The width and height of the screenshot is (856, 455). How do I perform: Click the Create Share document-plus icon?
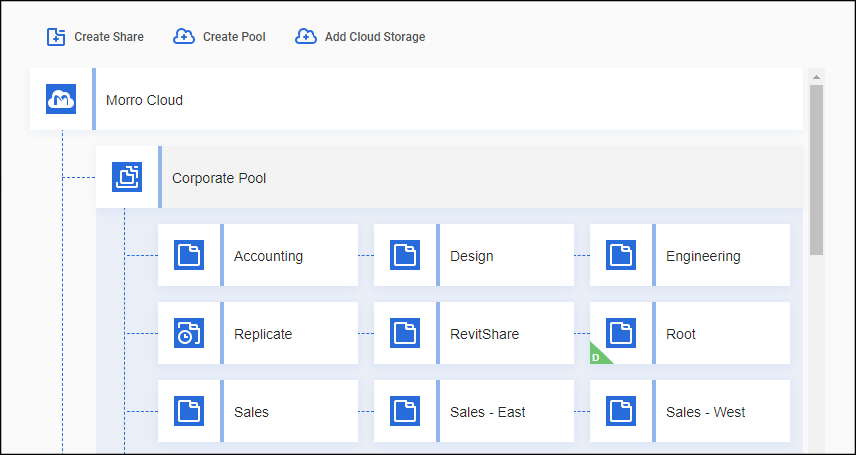56,37
